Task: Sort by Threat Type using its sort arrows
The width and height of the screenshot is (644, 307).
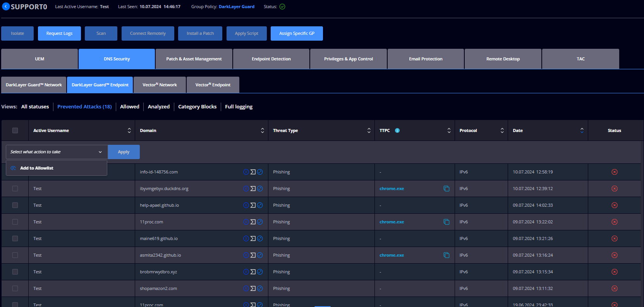Action: [x=369, y=130]
